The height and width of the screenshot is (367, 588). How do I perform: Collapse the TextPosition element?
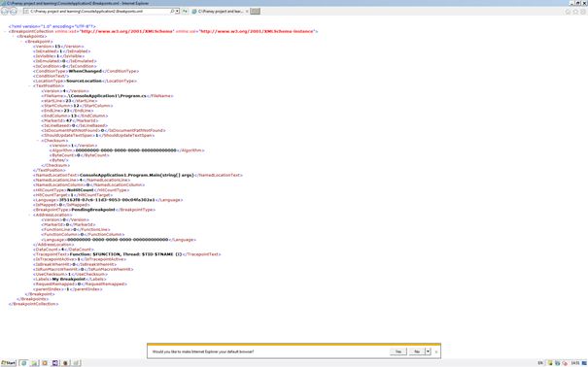coord(29,85)
